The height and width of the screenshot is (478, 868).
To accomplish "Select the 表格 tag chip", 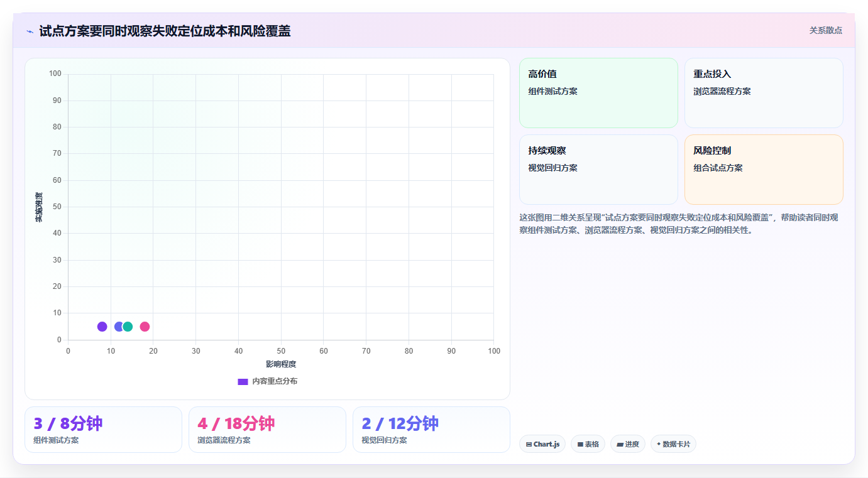I will click(588, 444).
